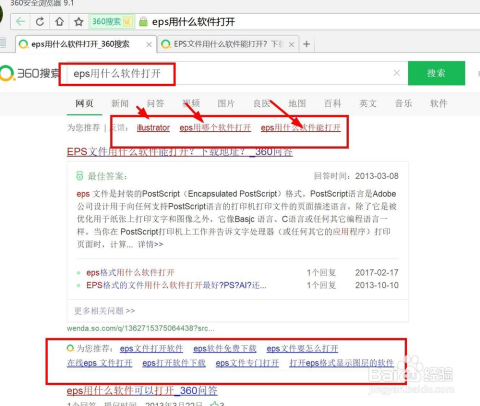Open result eps用什么软件可以打开_360问答

click(142, 390)
